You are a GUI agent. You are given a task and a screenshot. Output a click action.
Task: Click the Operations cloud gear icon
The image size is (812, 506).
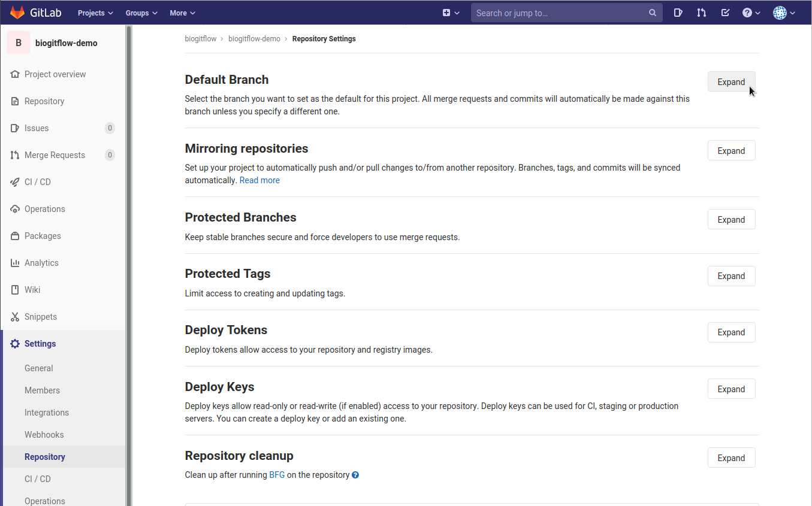(x=15, y=209)
